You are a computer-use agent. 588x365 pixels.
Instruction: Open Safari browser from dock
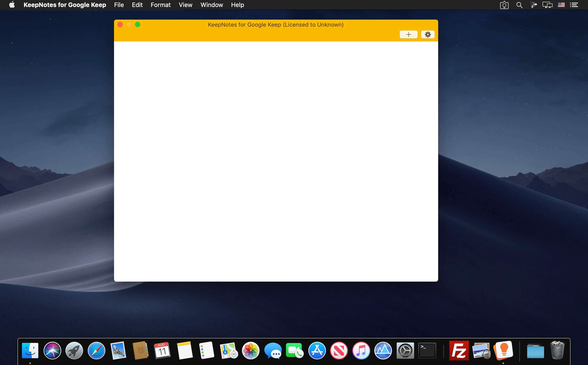(x=96, y=350)
